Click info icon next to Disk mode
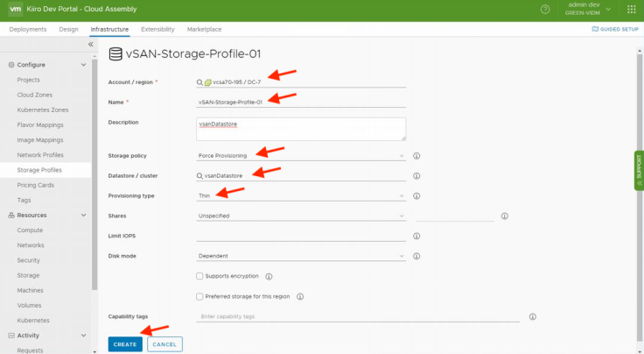644x354 pixels. (416, 256)
